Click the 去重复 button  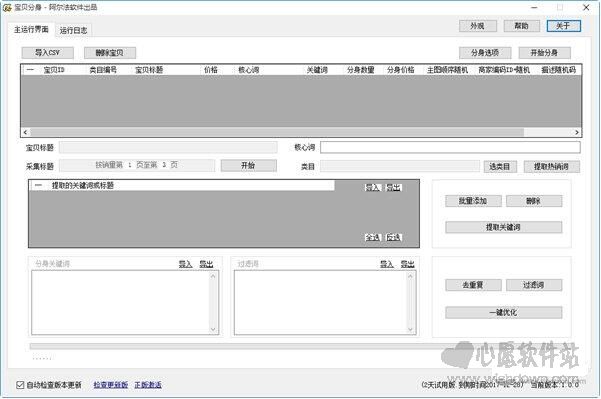[x=473, y=285]
